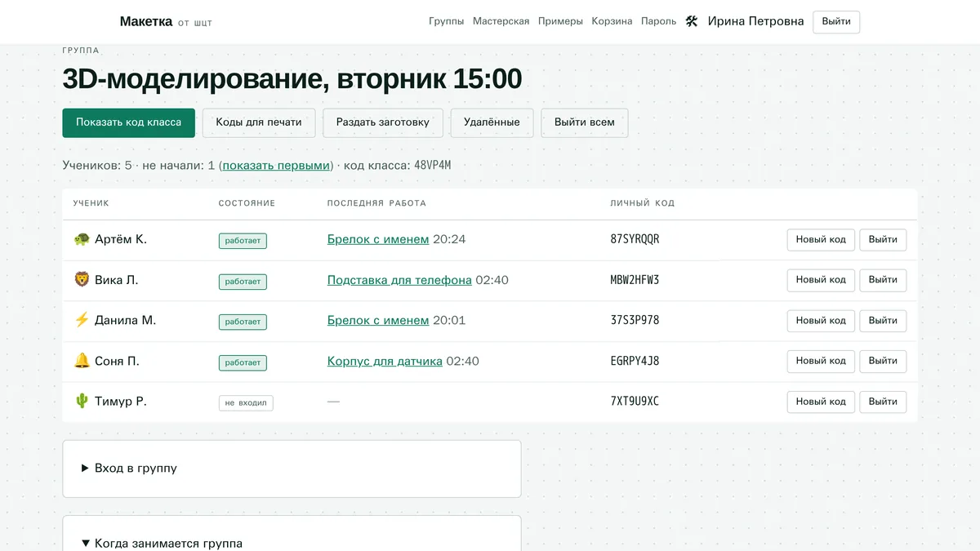
Task: Click the cactus avatar next to Тимур Р.
Action: point(82,402)
